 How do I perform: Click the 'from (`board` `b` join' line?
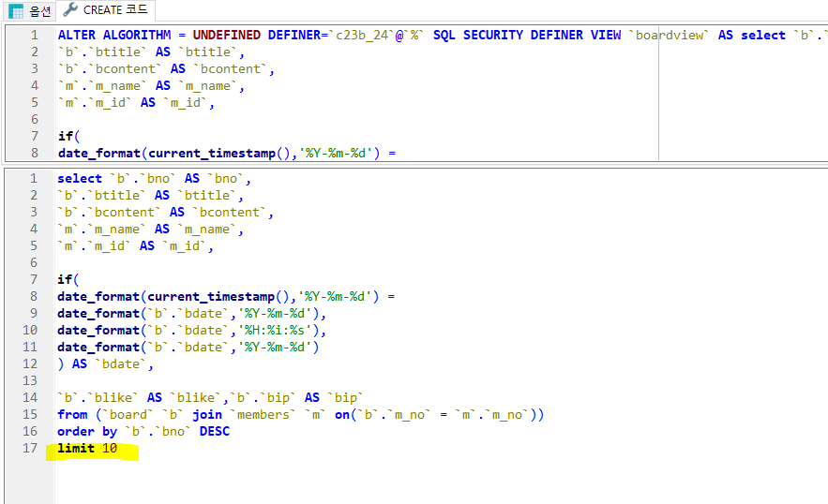300,414
